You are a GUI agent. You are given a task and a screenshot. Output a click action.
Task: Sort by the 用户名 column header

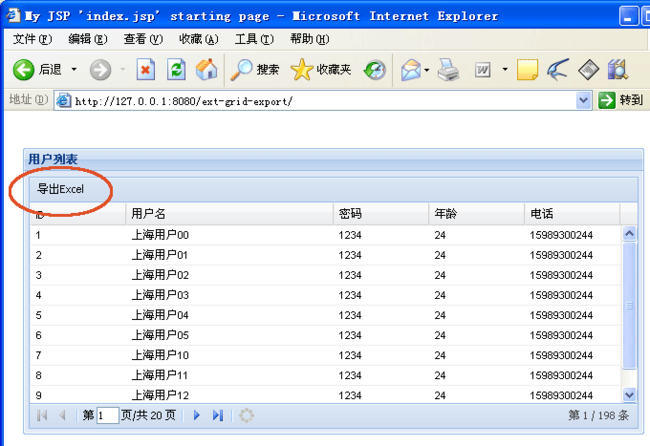click(229, 214)
